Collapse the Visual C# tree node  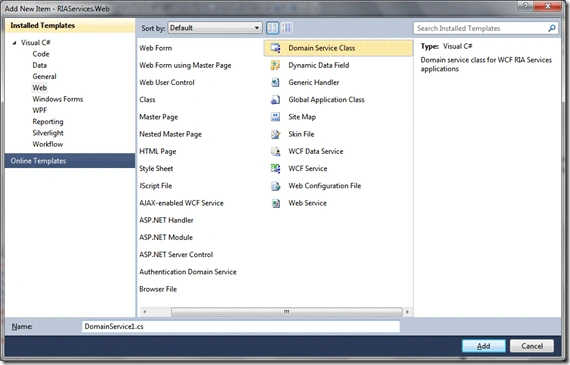click(x=14, y=43)
